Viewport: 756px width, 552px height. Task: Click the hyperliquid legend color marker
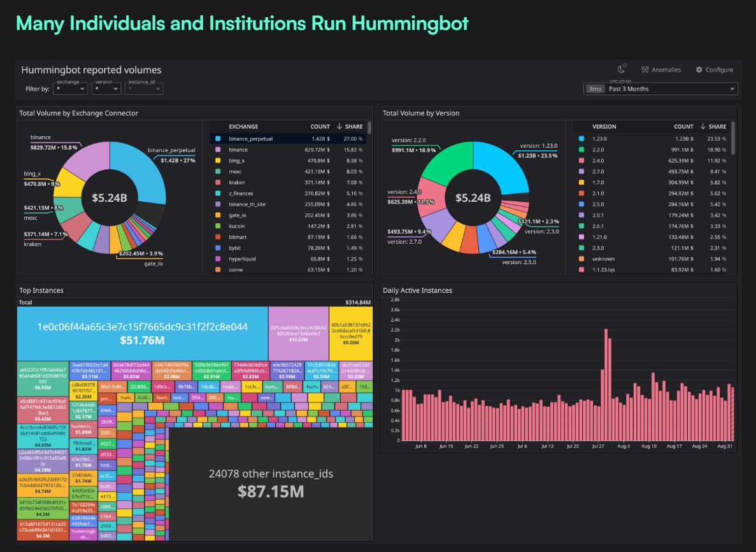218,259
